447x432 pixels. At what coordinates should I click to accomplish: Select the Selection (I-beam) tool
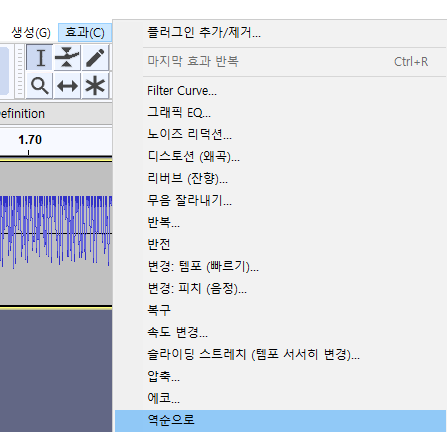40,57
